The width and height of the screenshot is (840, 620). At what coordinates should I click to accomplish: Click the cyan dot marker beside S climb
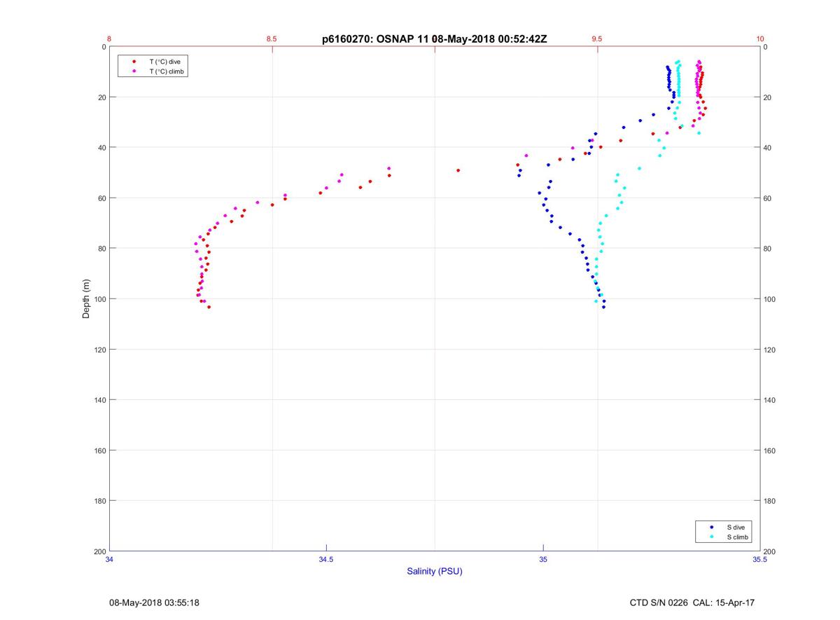(x=712, y=537)
